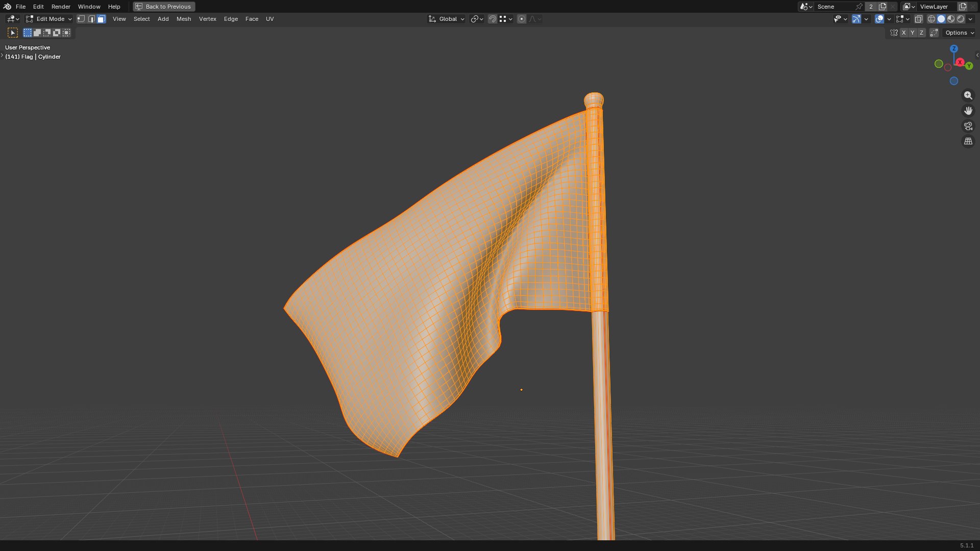Open the UV menu

(x=270, y=19)
